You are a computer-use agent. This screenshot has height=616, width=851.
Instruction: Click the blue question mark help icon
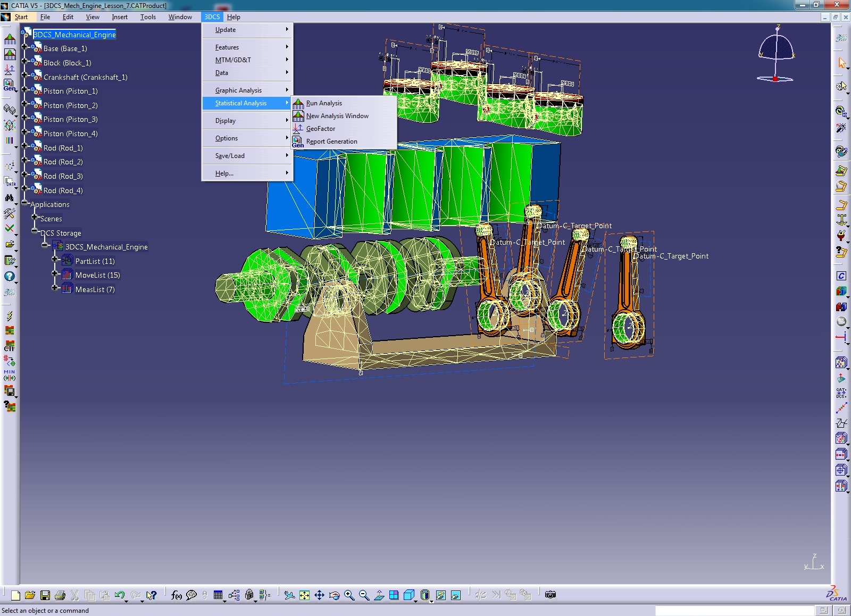[x=10, y=276]
